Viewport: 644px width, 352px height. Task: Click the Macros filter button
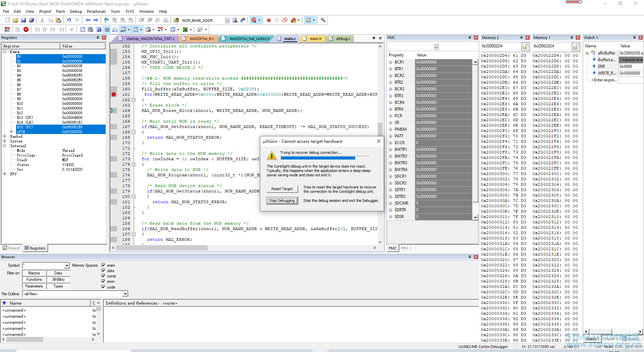[34, 273]
